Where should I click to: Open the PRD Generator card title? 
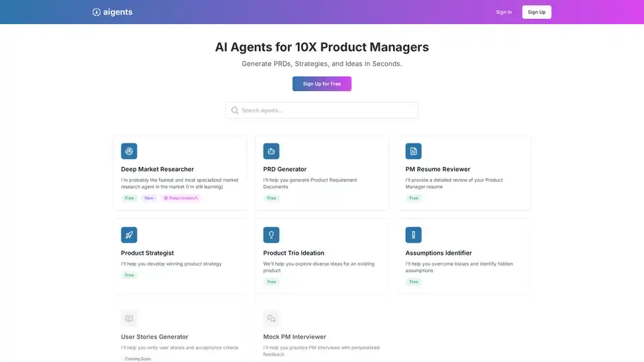coord(284,170)
